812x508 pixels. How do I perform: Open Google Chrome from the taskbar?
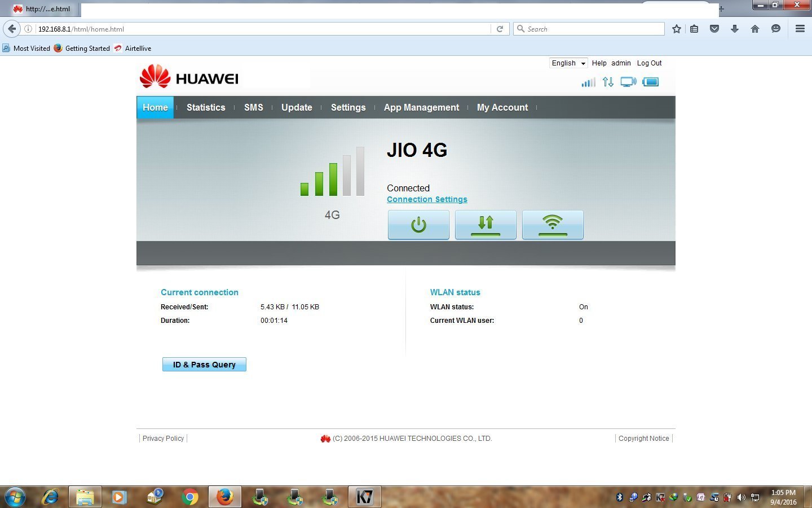[190, 497]
